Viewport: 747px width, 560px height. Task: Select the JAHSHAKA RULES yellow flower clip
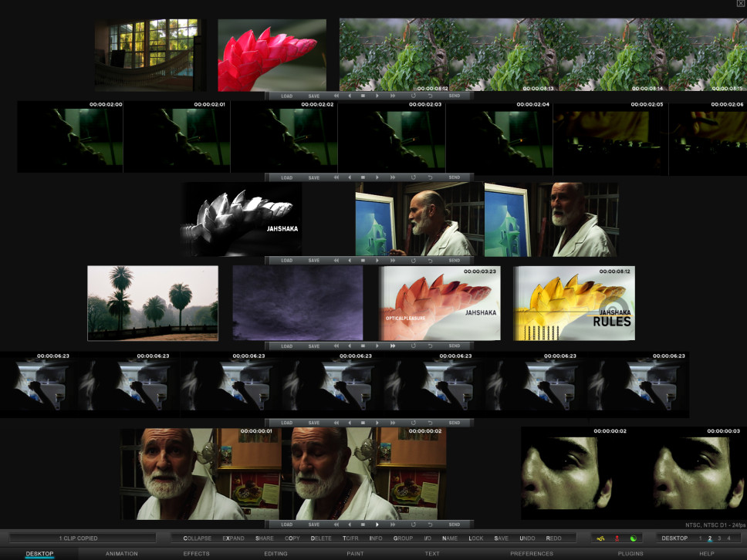(x=574, y=303)
